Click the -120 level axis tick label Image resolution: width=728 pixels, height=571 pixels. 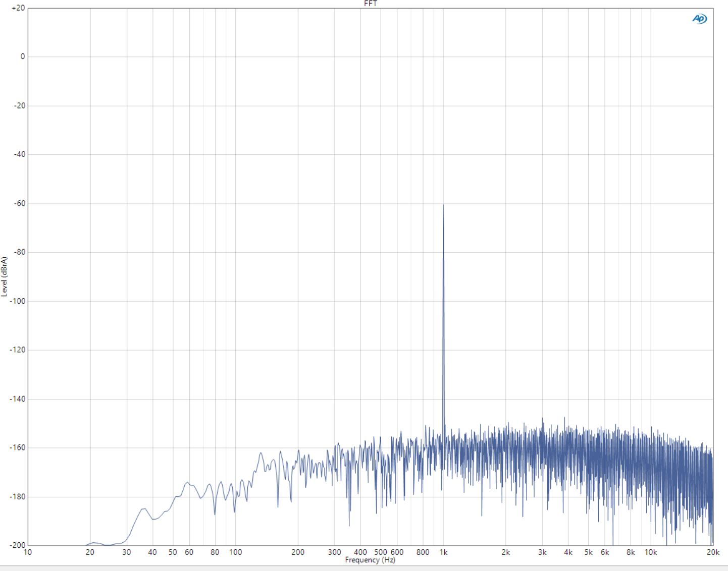tap(18, 350)
